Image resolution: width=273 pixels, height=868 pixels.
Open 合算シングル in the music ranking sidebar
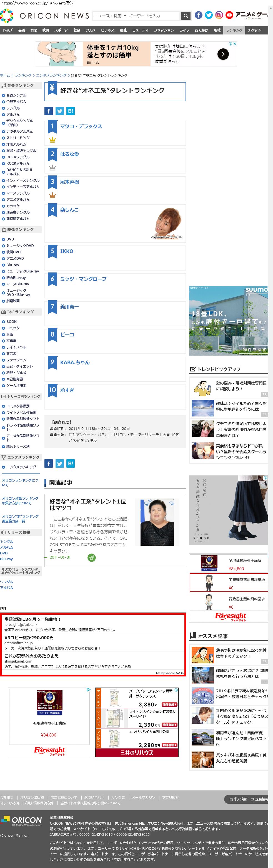pyautogui.click(x=16, y=95)
